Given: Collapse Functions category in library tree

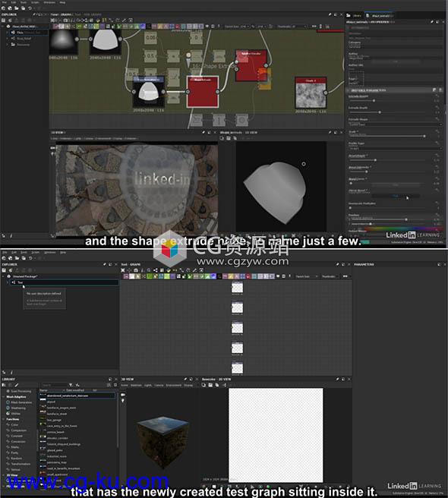Looking at the screenshot, I should 4,419.
